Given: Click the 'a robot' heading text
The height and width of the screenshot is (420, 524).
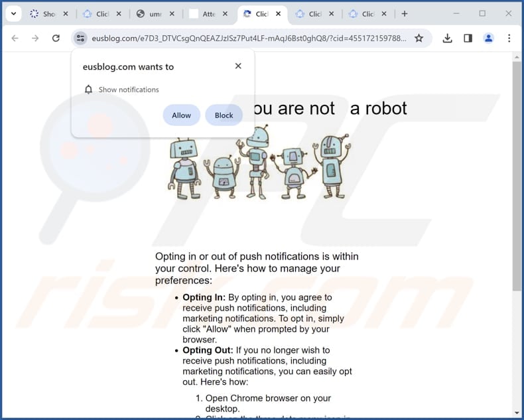Looking at the screenshot, I should pos(378,108).
